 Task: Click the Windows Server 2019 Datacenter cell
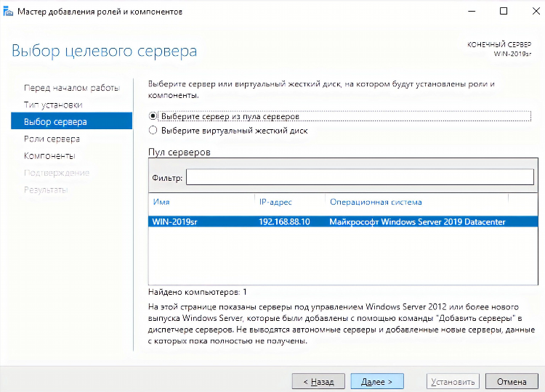(x=417, y=221)
